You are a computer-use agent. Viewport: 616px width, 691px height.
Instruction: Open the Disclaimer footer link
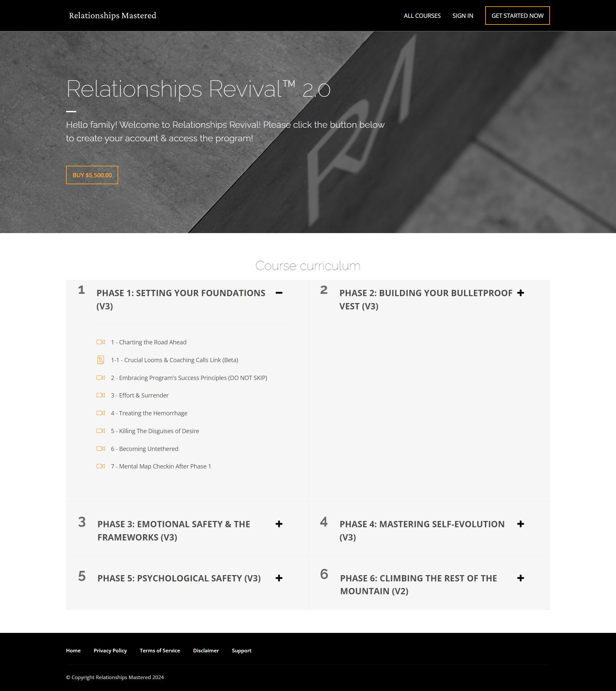pyautogui.click(x=206, y=650)
